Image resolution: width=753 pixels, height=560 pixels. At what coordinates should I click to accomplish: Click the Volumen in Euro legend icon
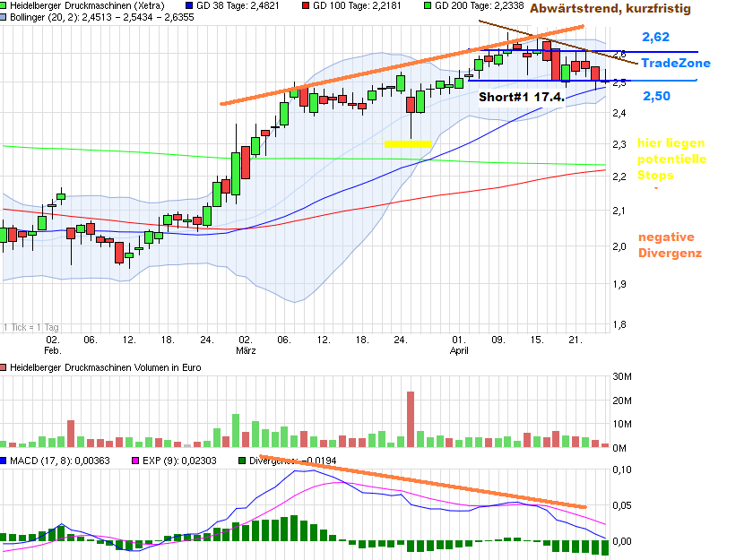[4, 367]
